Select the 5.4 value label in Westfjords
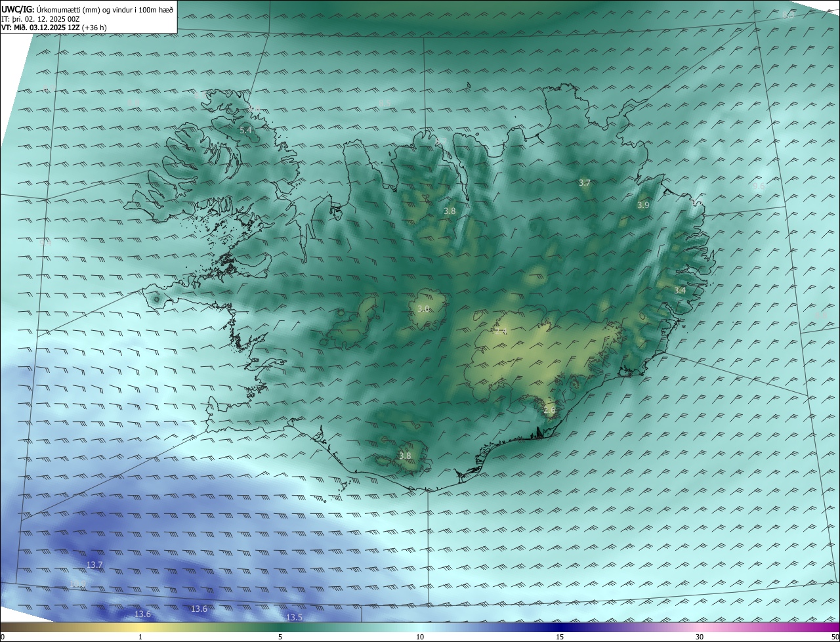This screenshot has height=642, width=840. click(245, 131)
